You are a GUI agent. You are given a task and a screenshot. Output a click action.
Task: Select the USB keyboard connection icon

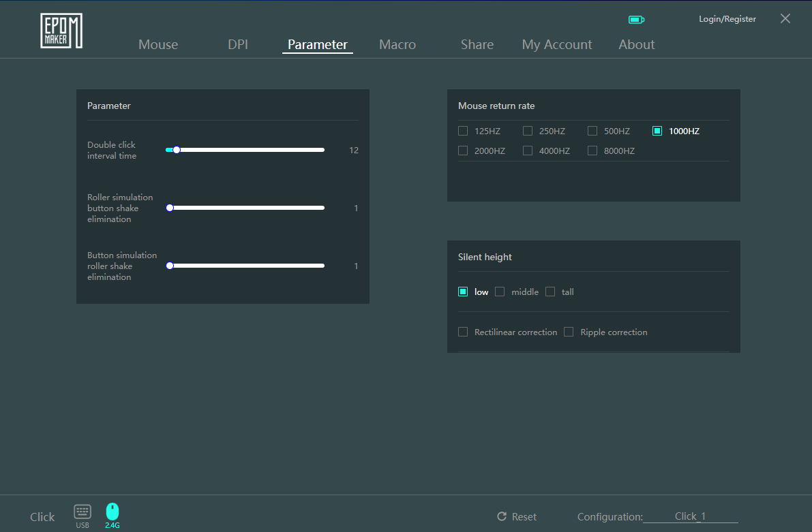tap(82, 512)
